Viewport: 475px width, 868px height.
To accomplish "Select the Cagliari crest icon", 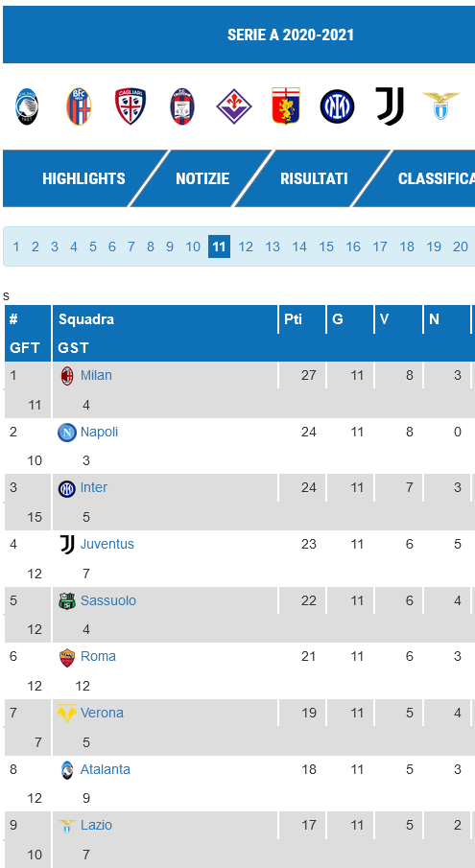I will [x=131, y=106].
